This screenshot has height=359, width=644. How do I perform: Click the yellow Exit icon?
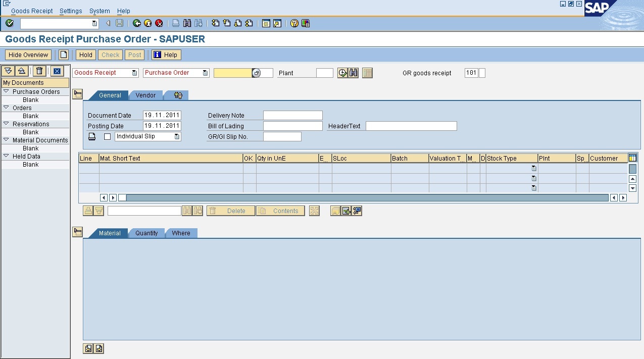(148, 23)
